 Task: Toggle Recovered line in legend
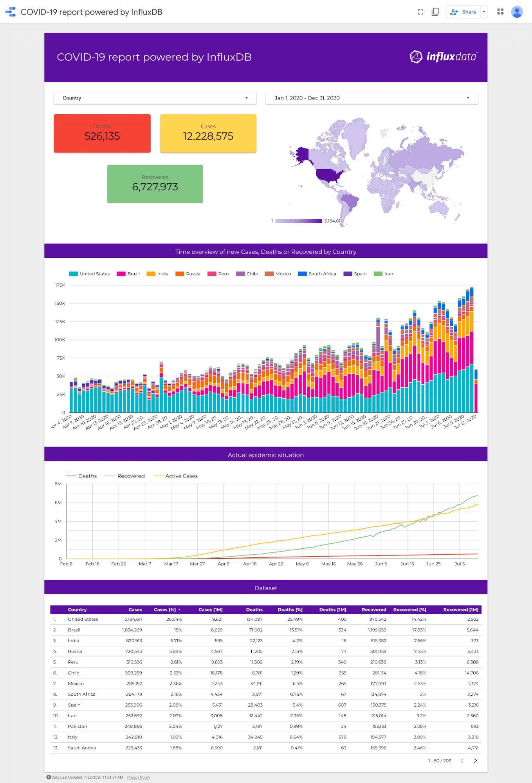(x=125, y=476)
